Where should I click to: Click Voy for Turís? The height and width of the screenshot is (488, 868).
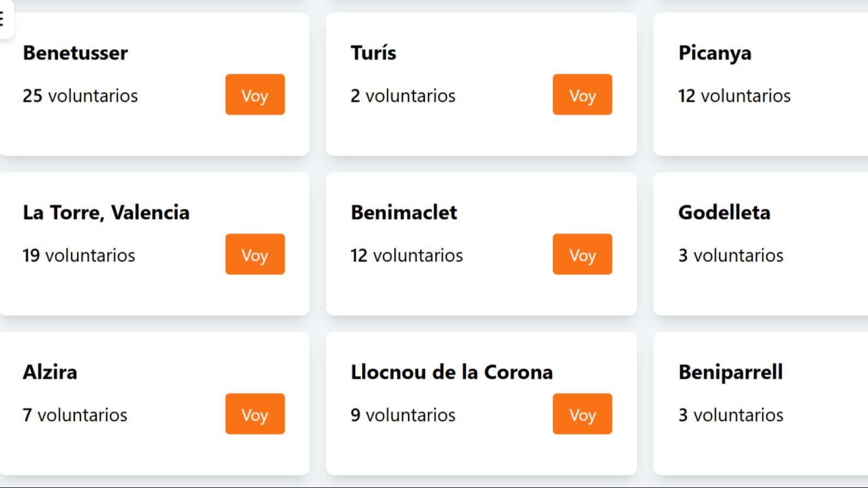coord(582,95)
